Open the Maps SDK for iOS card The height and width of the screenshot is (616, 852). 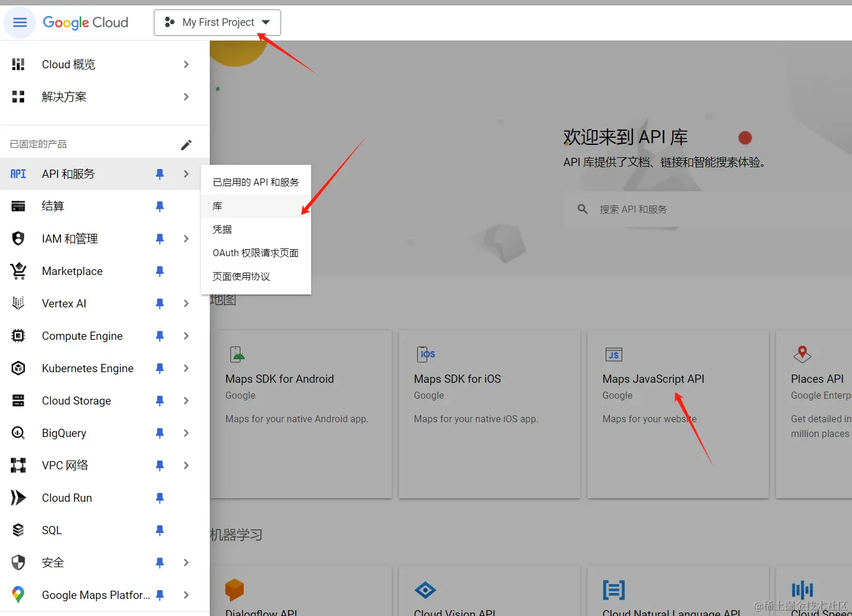[x=490, y=415]
